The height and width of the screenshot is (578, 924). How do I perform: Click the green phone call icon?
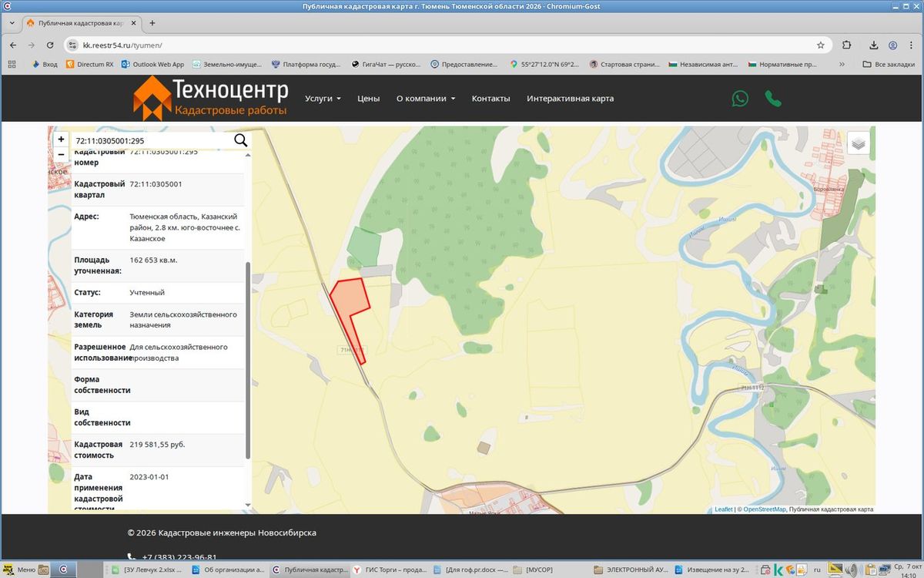pyautogui.click(x=773, y=99)
